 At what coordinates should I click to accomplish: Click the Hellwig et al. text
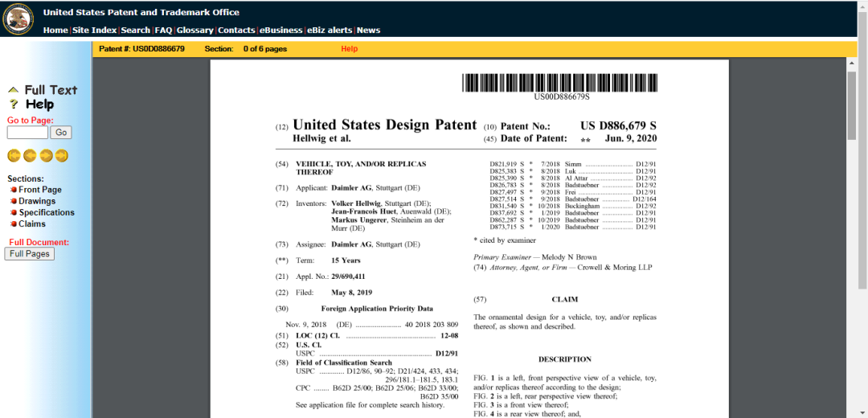tap(321, 138)
